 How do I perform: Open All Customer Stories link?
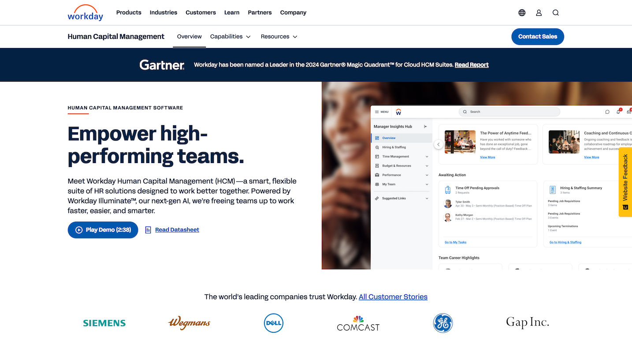point(393,297)
